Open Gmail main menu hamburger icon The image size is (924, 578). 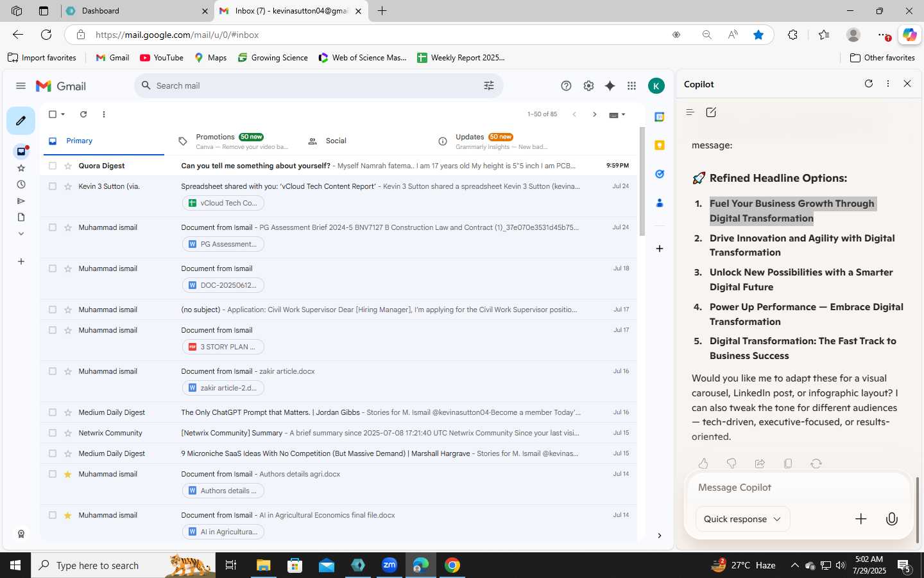click(21, 86)
